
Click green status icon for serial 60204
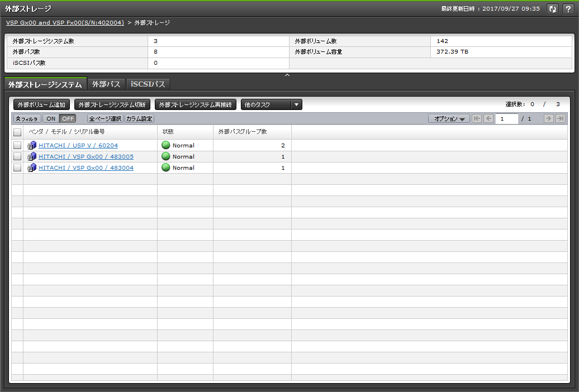[x=166, y=145]
